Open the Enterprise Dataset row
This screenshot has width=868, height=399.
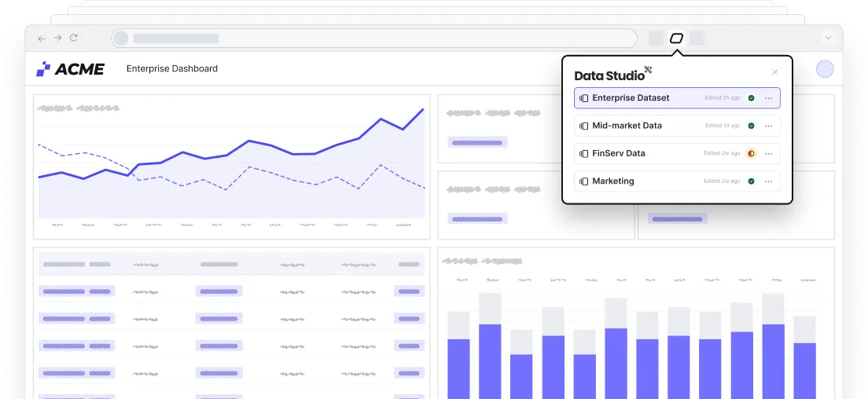click(677, 98)
